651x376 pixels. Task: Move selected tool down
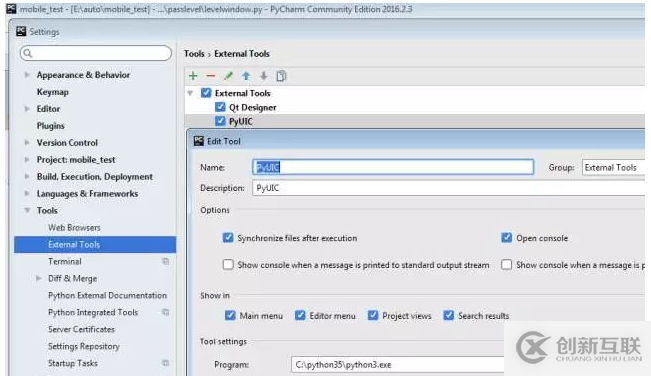point(264,76)
